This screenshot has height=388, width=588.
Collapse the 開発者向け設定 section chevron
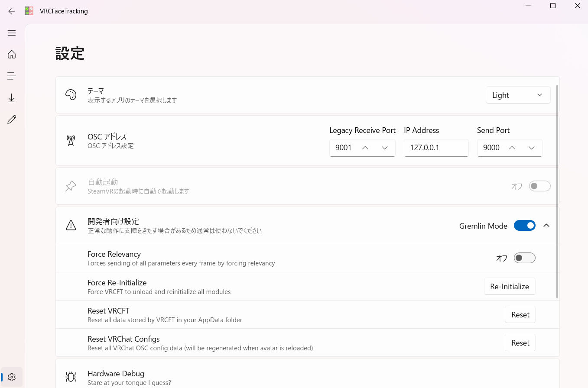[x=546, y=226]
